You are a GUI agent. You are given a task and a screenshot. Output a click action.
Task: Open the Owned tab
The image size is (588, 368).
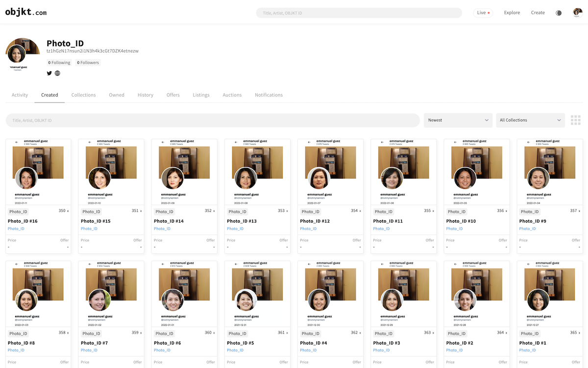coord(117,95)
